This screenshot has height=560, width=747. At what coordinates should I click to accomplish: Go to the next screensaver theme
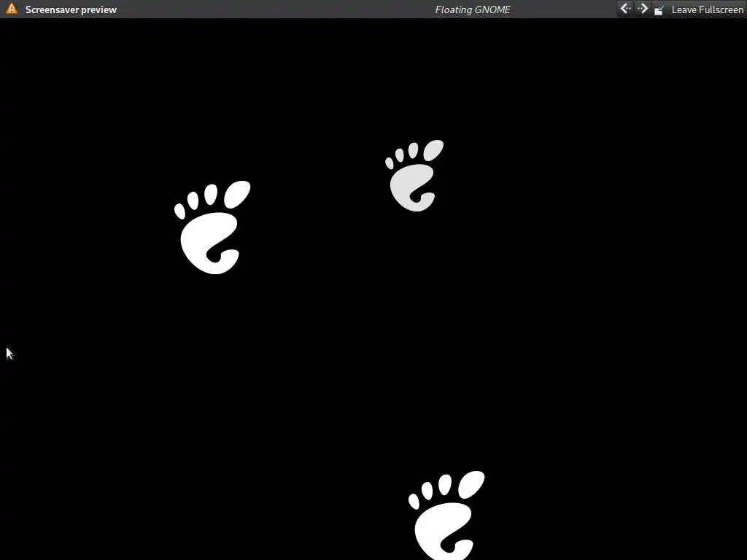[642, 9]
